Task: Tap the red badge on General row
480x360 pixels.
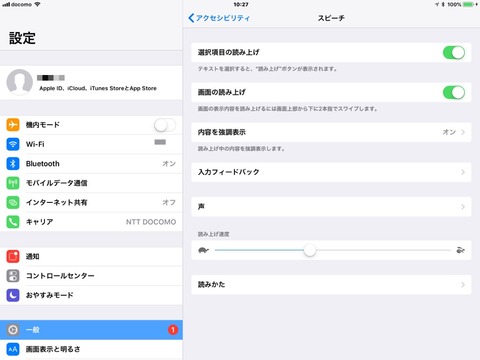Action: [173, 330]
